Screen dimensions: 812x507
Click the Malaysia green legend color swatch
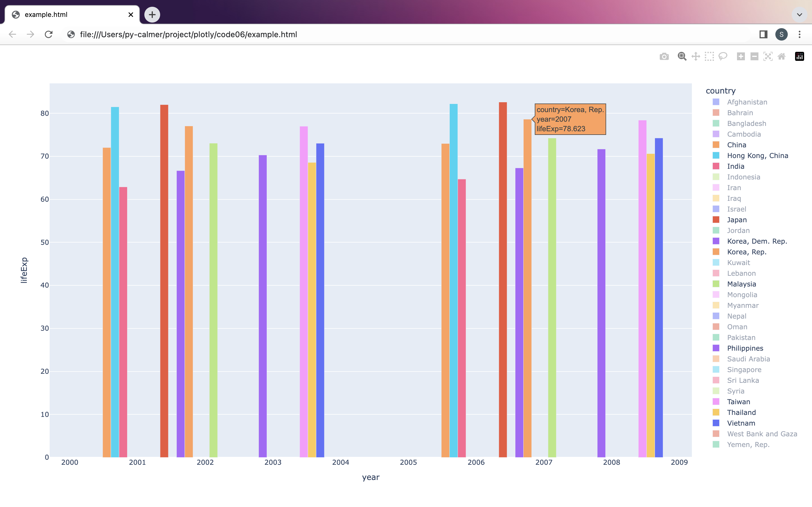(716, 284)
